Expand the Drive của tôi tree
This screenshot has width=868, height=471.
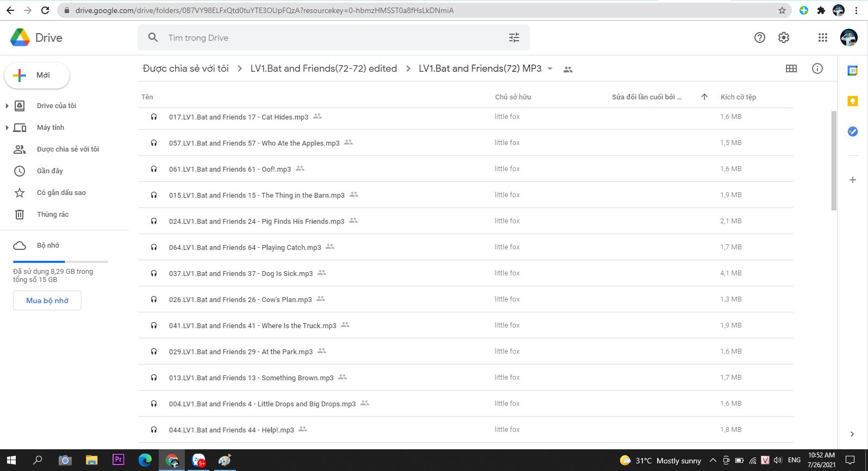pyautogui.click(x=7, y=106)
